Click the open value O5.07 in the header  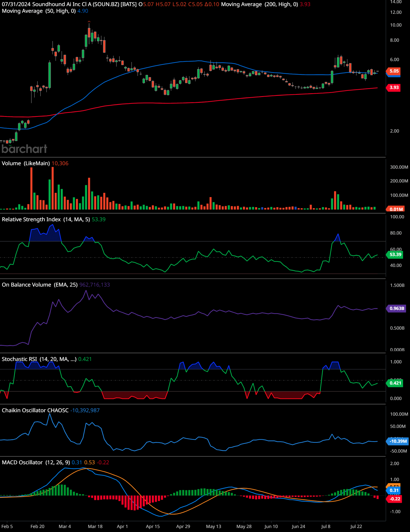click(x=146, y=4)
